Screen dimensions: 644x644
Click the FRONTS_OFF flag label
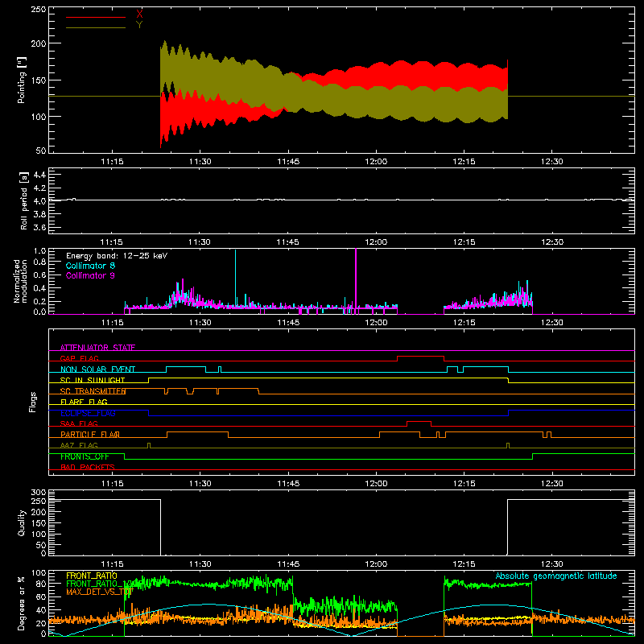tap(85, 456)
